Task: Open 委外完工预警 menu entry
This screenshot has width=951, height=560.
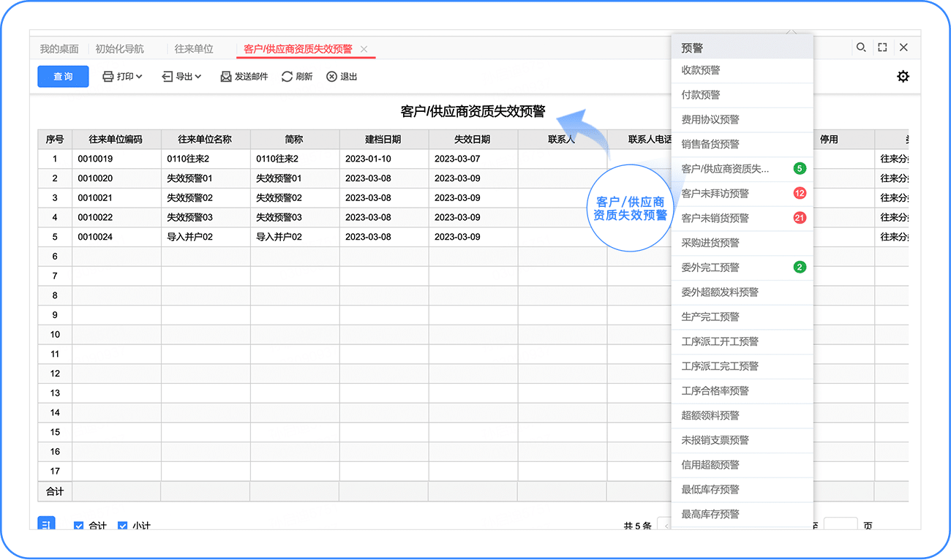Action: (x=742, y=268)
